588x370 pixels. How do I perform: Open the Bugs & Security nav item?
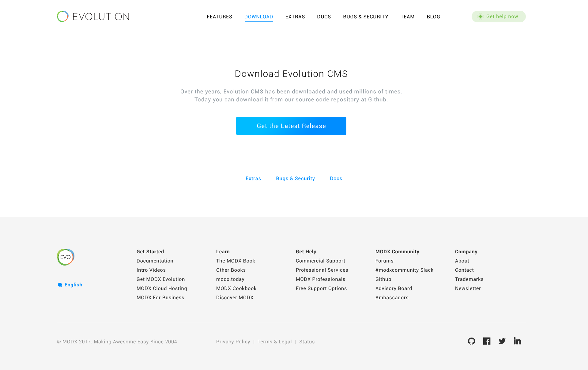365,17
